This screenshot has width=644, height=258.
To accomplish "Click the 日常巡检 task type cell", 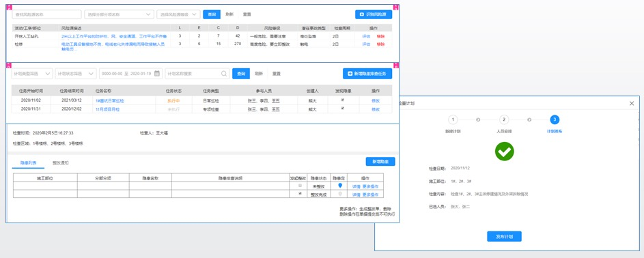I will [211, 100].
